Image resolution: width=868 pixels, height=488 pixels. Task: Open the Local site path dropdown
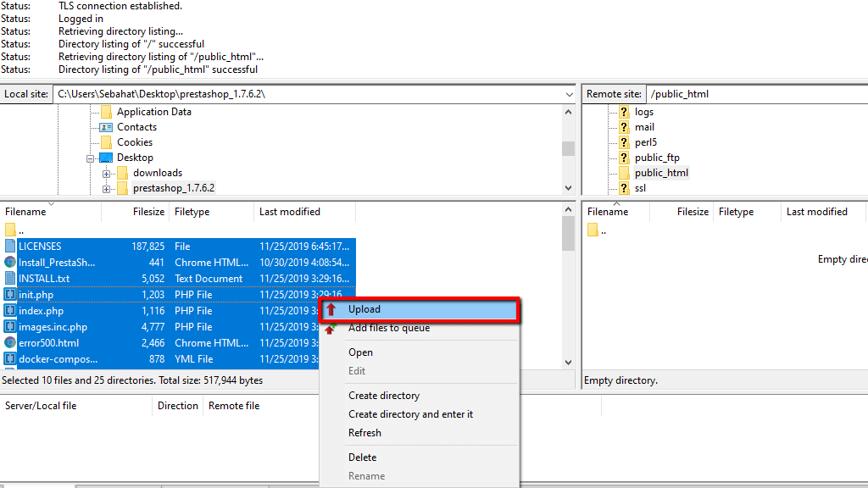click(569, 95)
